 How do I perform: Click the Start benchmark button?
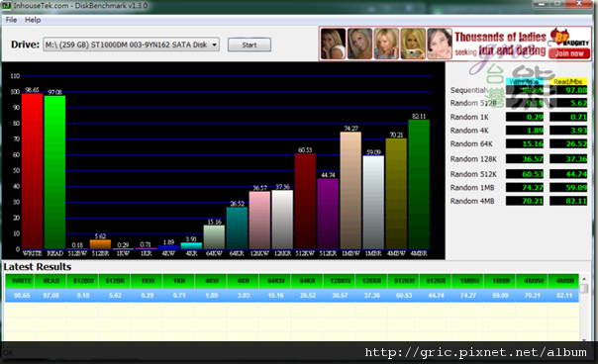[249, 45]
